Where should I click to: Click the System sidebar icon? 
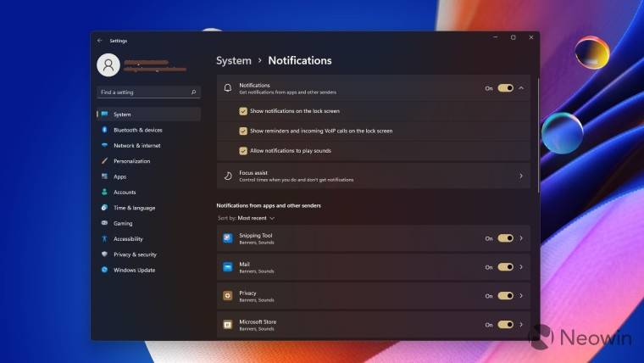point(105,114)
